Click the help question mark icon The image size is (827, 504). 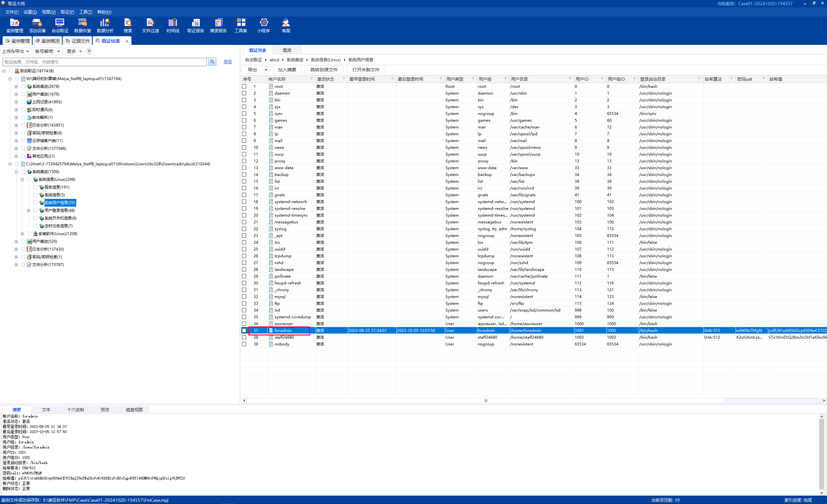pyautogui.click(x=89, y=51)
